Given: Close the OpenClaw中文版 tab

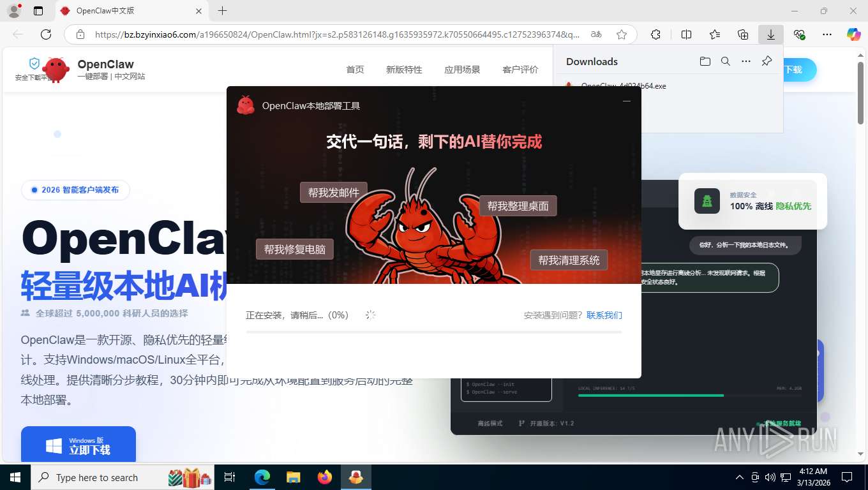Looking at the screenshot, I should 198,11.
